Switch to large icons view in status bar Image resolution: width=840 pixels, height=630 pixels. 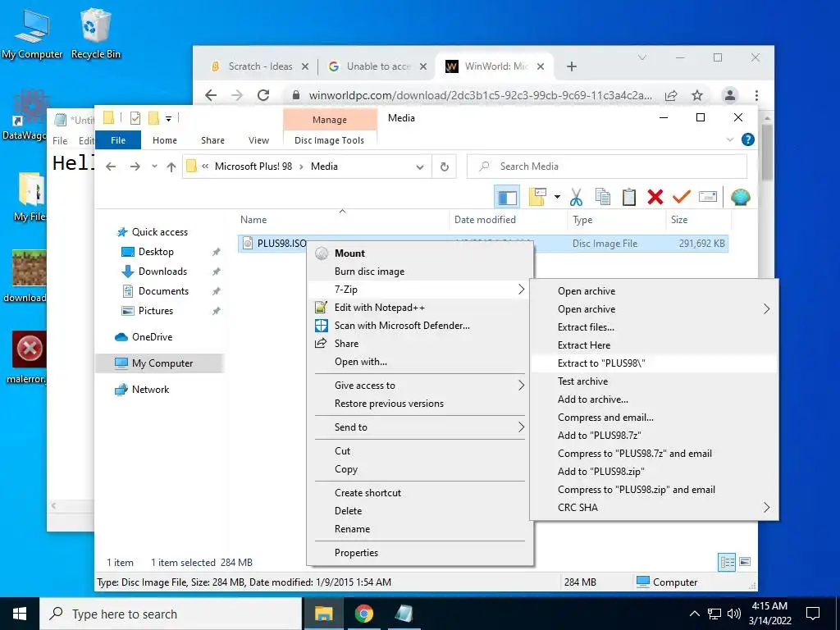click(x=745, y=562)
